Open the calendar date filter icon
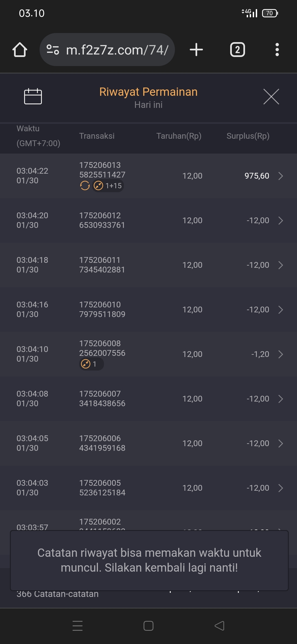 (33, 96)
